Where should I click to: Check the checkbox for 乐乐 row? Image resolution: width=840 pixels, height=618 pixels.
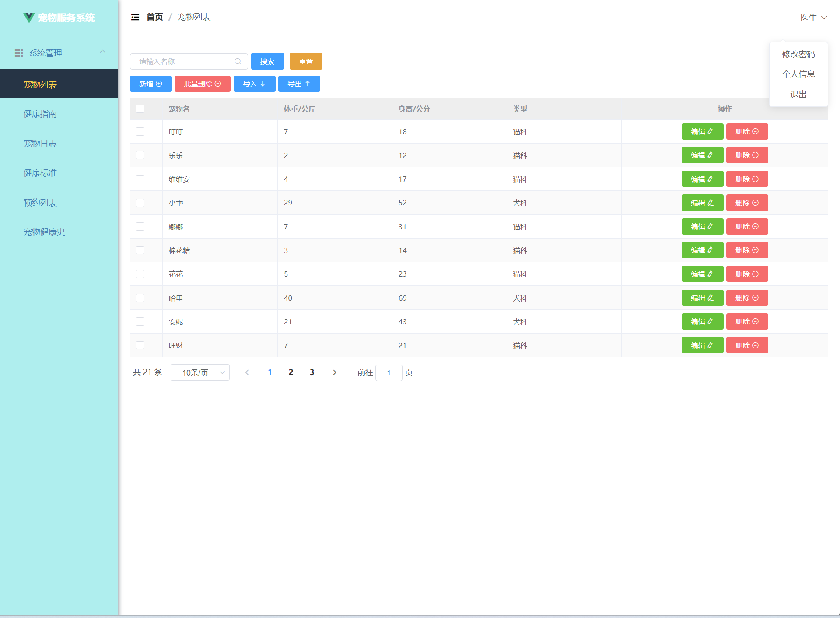point(140,155)
